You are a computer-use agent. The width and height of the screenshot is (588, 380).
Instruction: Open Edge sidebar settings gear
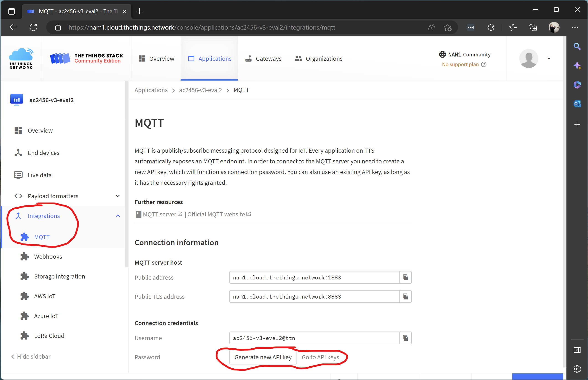tap(577, 369)
